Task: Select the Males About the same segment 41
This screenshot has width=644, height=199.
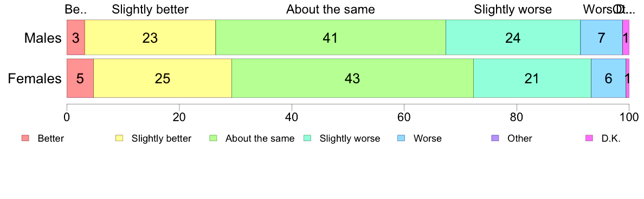Action: click(x=331, y=37)
